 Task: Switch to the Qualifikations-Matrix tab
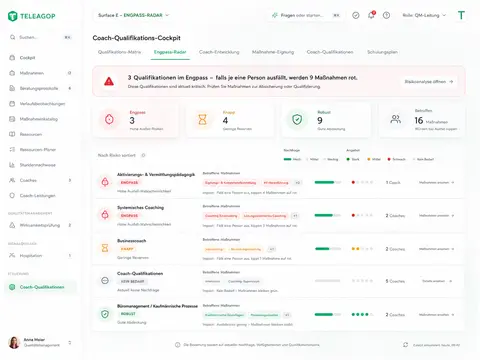tap(119, 52)
